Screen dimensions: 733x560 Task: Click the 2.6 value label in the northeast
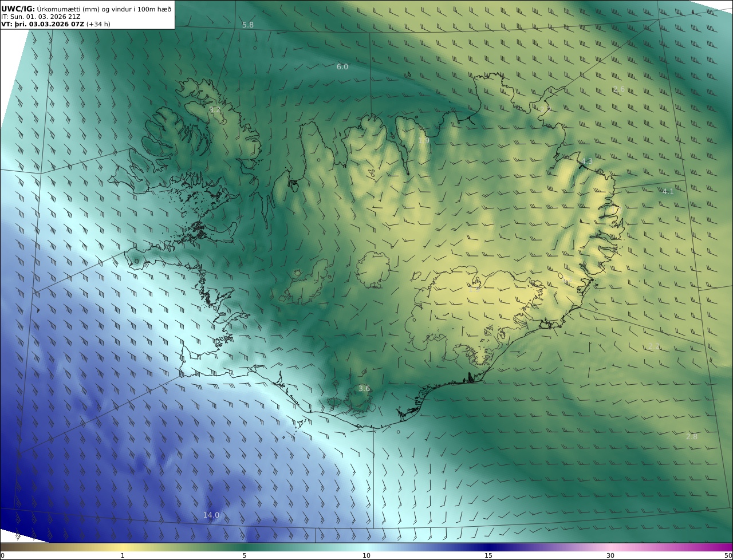point(619,89)
